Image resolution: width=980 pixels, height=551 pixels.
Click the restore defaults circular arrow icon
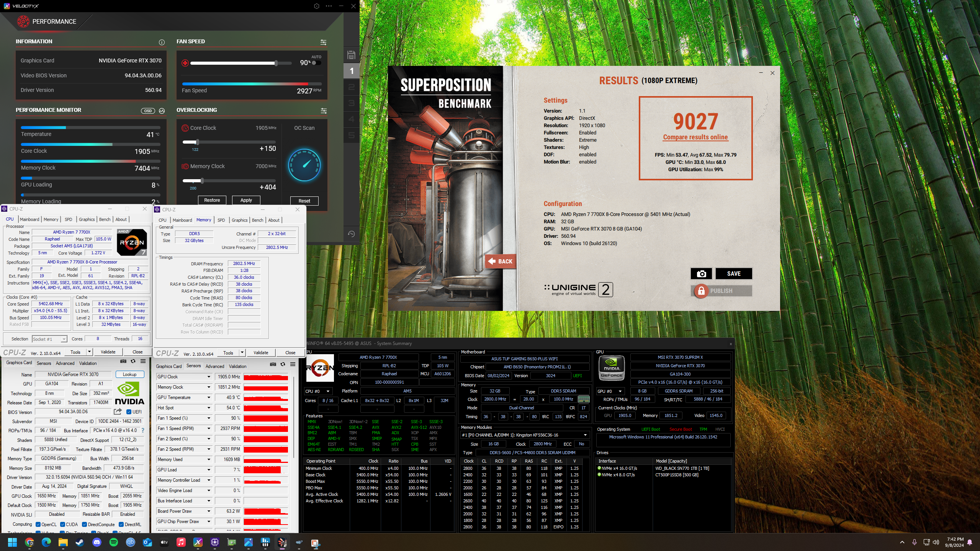pos(351,234)
